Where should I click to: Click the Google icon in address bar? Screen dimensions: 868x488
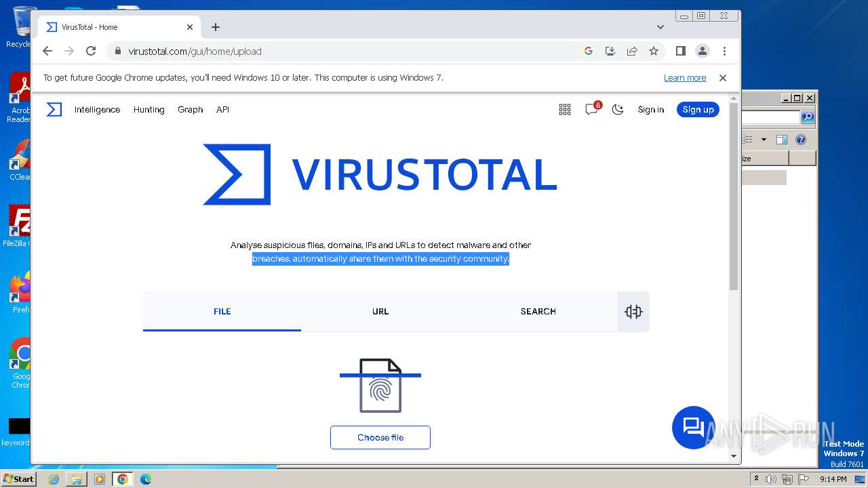(589, 51)
